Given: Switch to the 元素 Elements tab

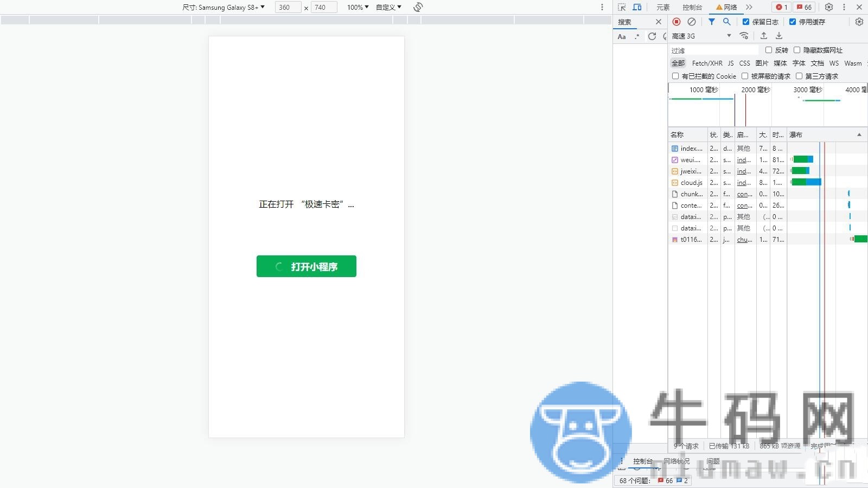Looking at the screenshot, I should [x=663, y=7].
